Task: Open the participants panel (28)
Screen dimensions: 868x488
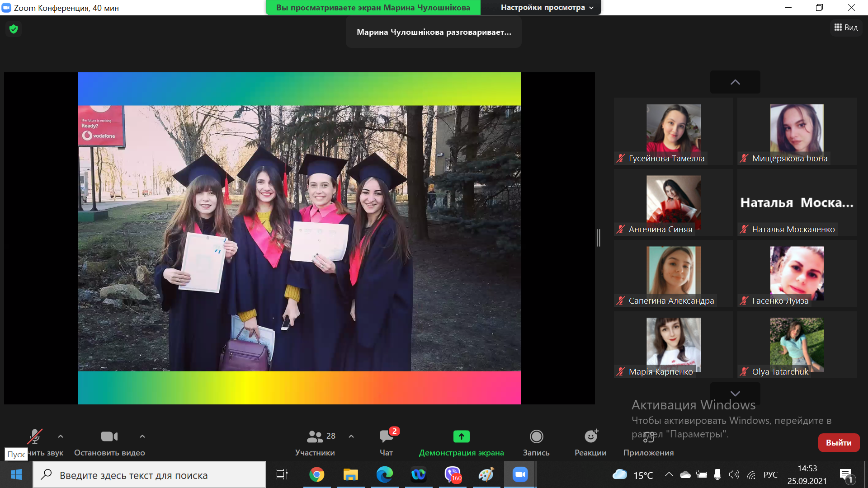Action: [315, 443]
